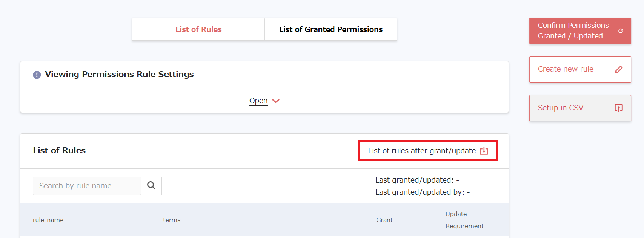Click the Open link to expand settings
644x238 pixels.
[258, 101]
